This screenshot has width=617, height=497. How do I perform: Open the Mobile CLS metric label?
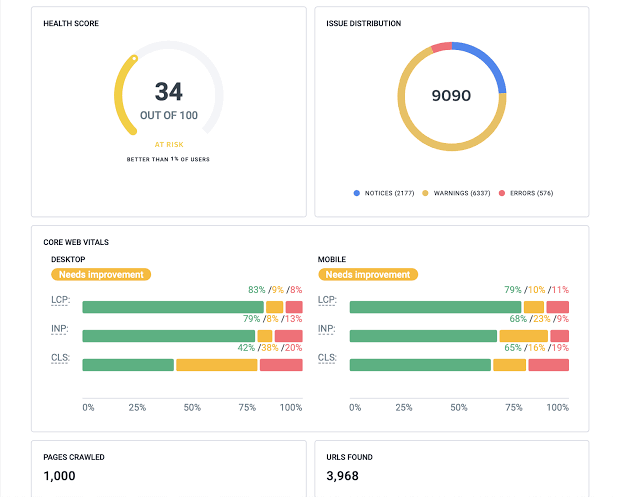point(326,358)
